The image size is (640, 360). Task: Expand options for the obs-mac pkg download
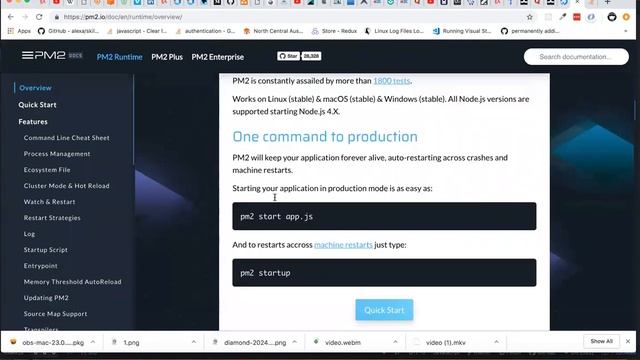coord(93,342)
